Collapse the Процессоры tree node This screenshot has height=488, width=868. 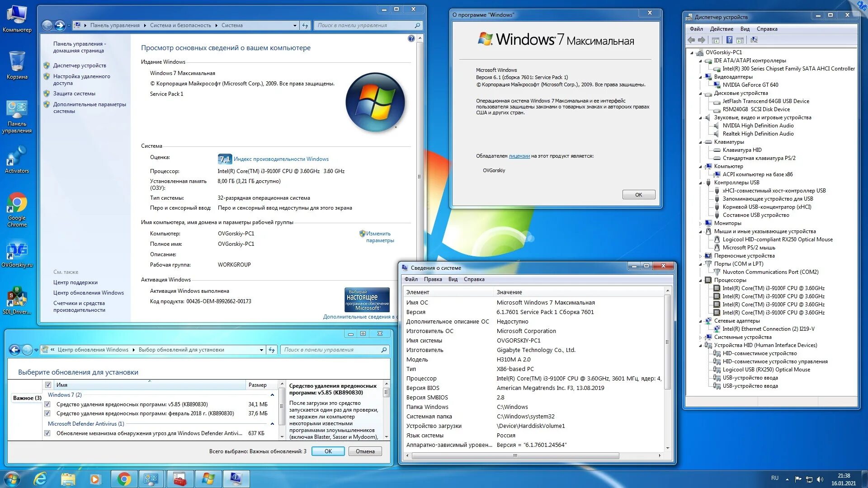click(x=701, y=281)
